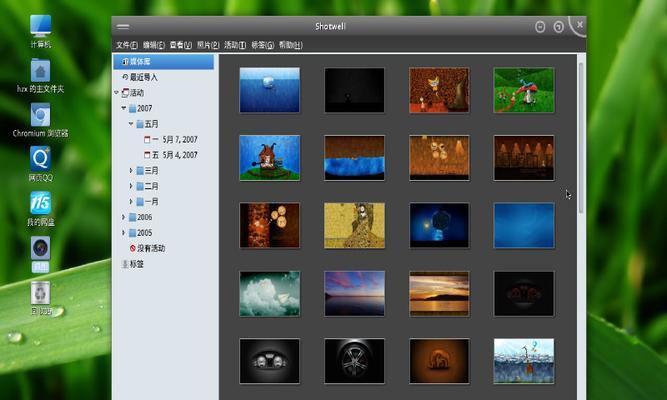Select the orange elephant logo thumbnail

(439, 361)
